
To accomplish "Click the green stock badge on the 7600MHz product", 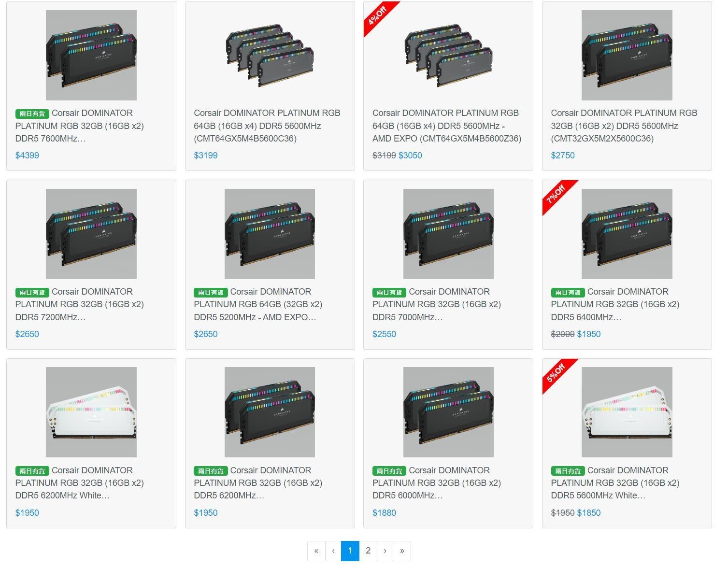I will pos(32,114).
